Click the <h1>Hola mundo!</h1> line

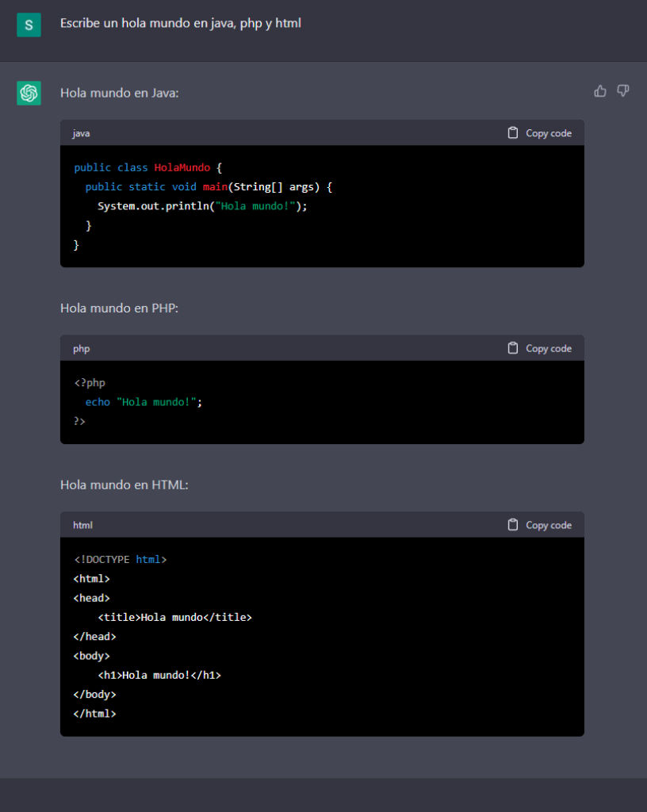159,675
